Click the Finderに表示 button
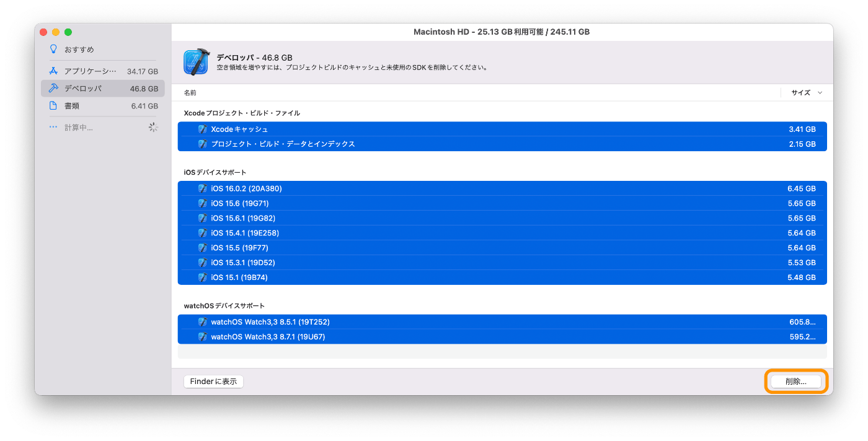 [213, 382]
